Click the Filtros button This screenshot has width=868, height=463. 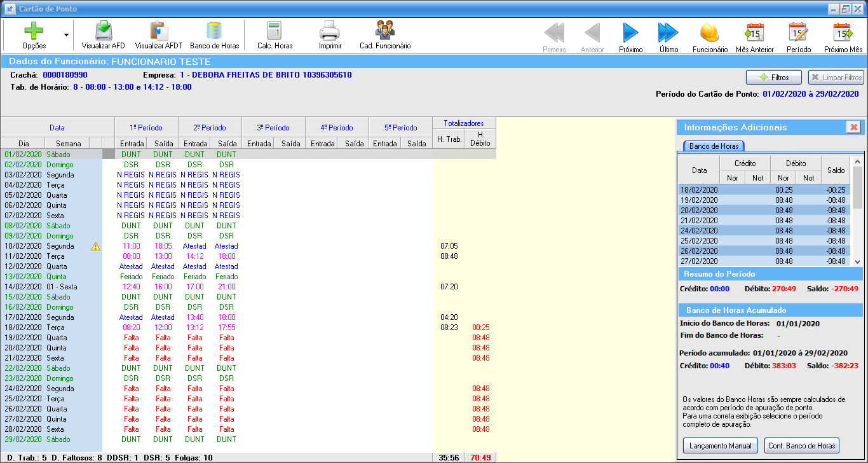[x=773, y=78]
